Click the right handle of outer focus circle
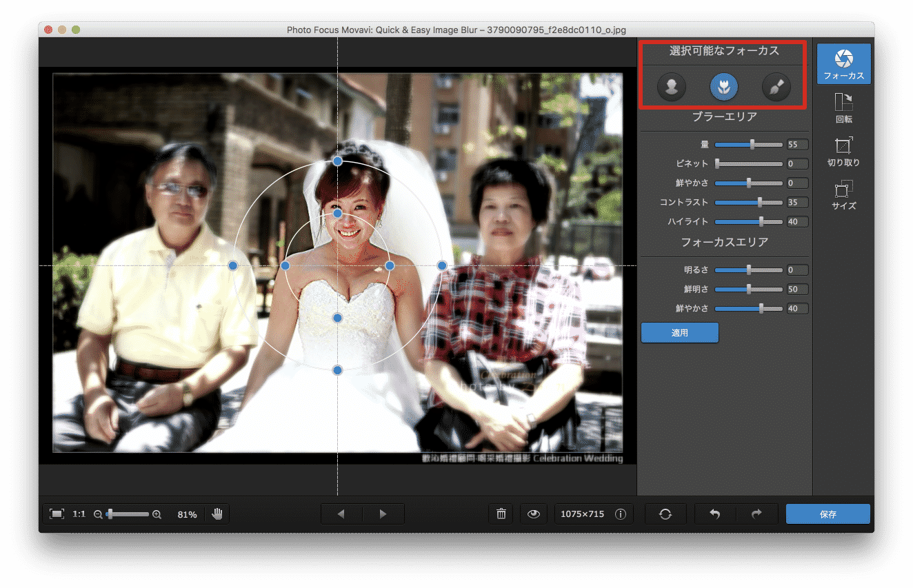913x588 pixels. pyautogui.click(x=442, y=265)
